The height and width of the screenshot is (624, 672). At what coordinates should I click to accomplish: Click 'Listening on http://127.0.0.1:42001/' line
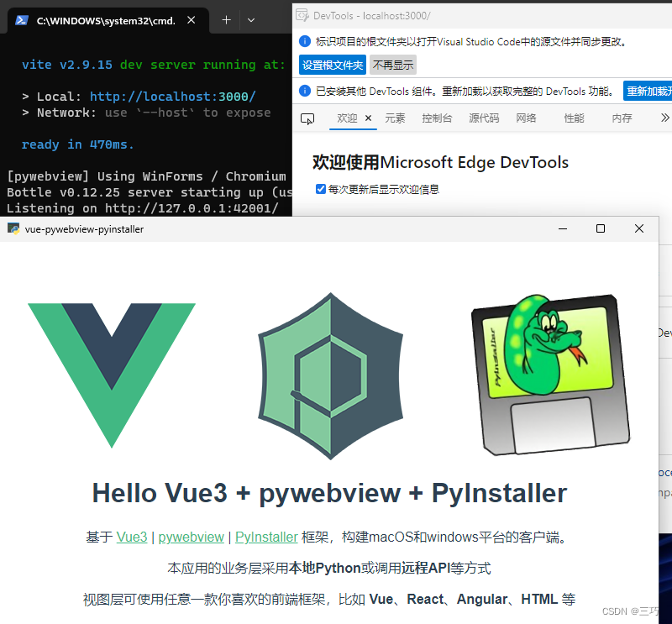[x=143, y=208]
